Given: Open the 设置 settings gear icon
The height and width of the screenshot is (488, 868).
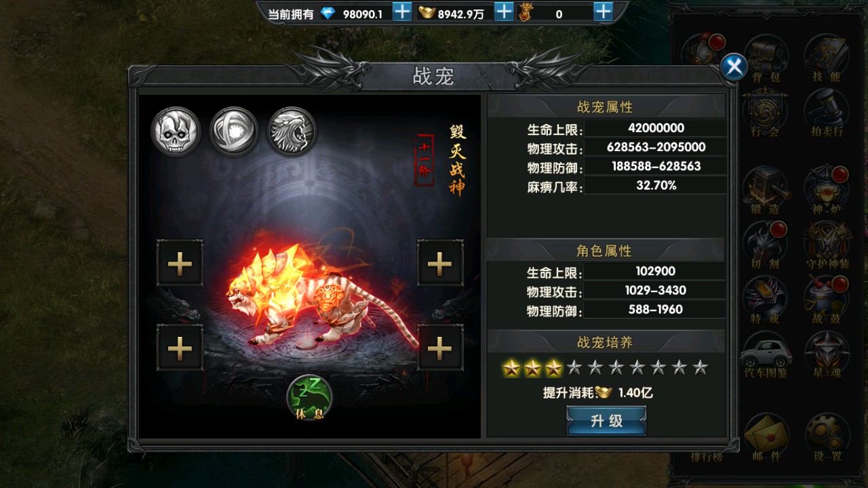Looking at the screenshot, I should click(827, 437).
